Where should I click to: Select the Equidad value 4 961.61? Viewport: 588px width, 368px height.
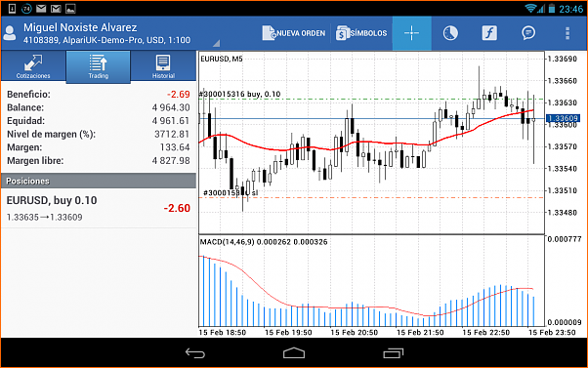pyautogui.click(x=171, y=121)
